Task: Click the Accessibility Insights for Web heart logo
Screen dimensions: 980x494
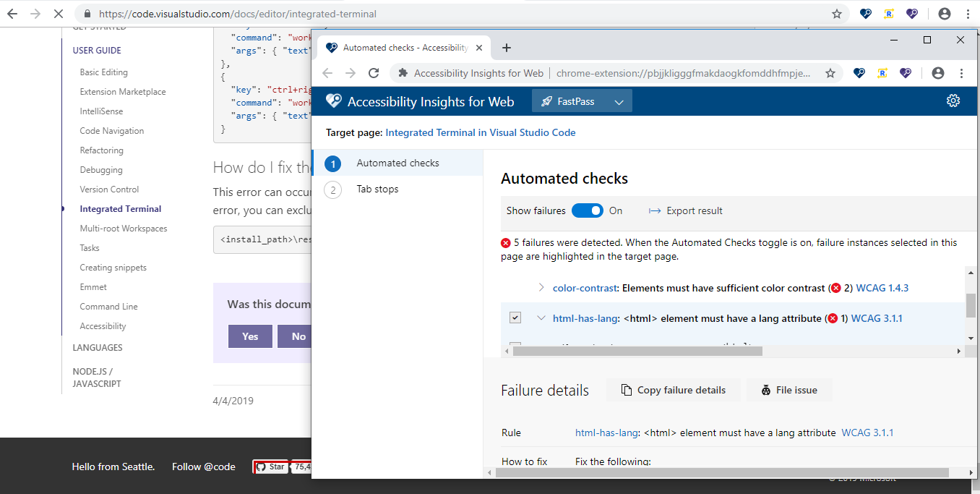Action: tap(333, 101)
